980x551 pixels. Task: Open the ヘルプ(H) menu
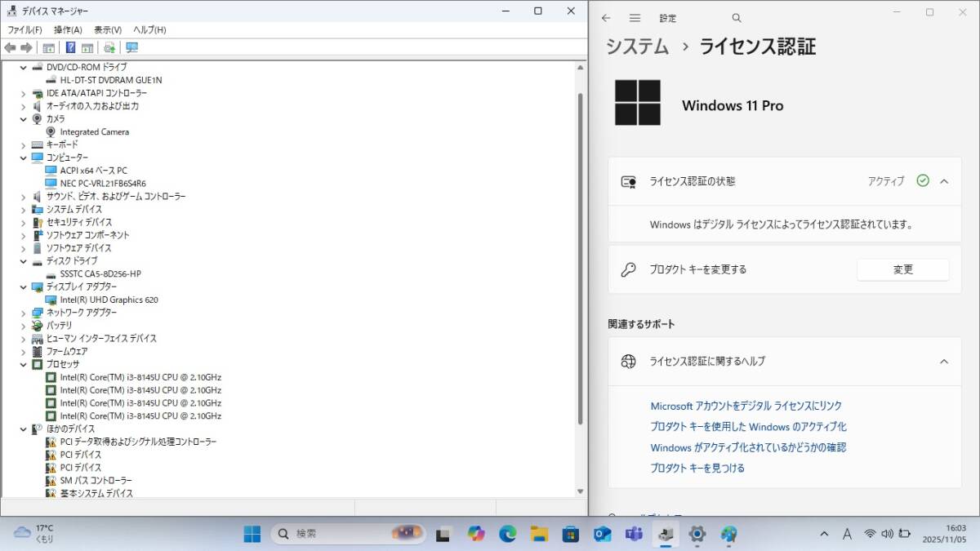point(149,29)
